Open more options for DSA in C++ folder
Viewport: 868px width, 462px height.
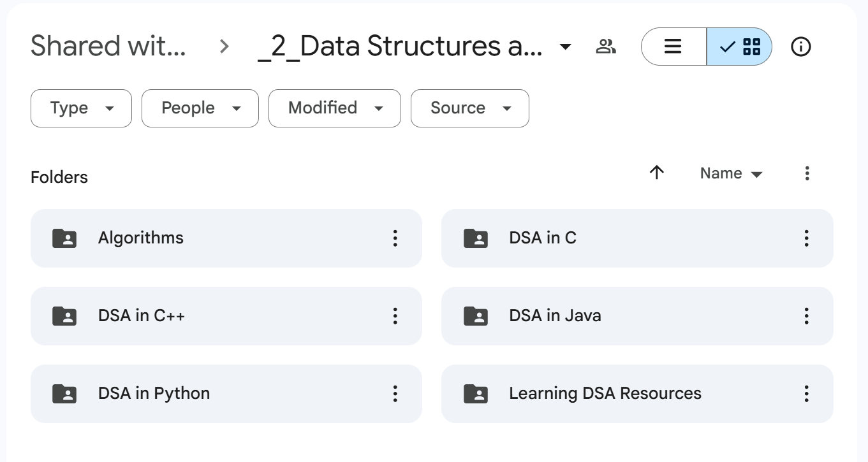(x=395, y=316)
